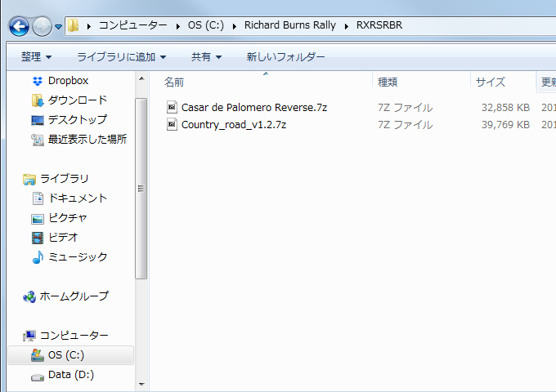Image resolution: width=556 pixels, height=392 pixels.
Task: Open the 共有 menu
Action: 206,56
